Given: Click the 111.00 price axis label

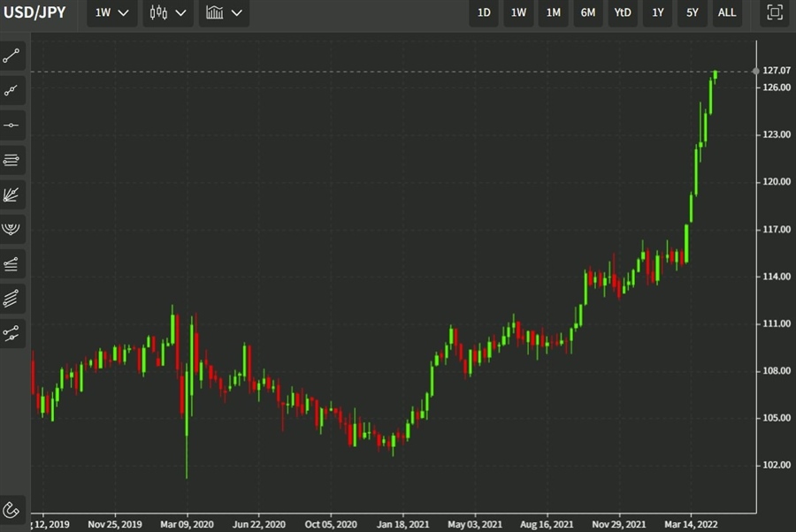Looking at the screenshot, I should (777, 323).
